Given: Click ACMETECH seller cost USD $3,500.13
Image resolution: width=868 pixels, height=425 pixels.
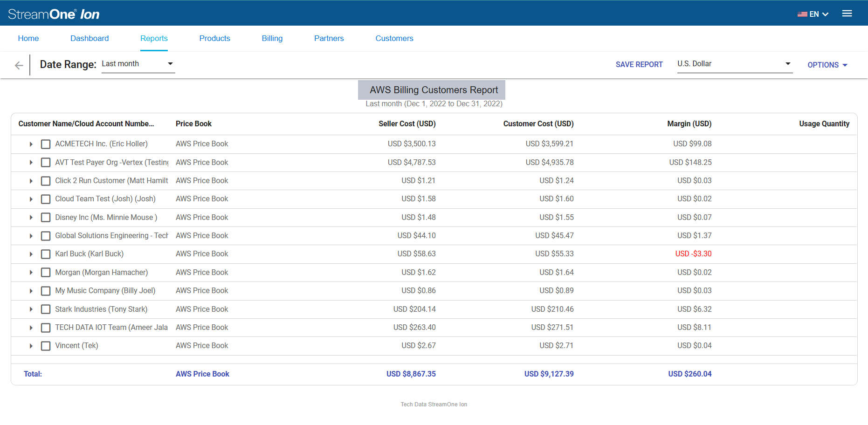Looking at the screenshot, I should [x=412, y=144].
